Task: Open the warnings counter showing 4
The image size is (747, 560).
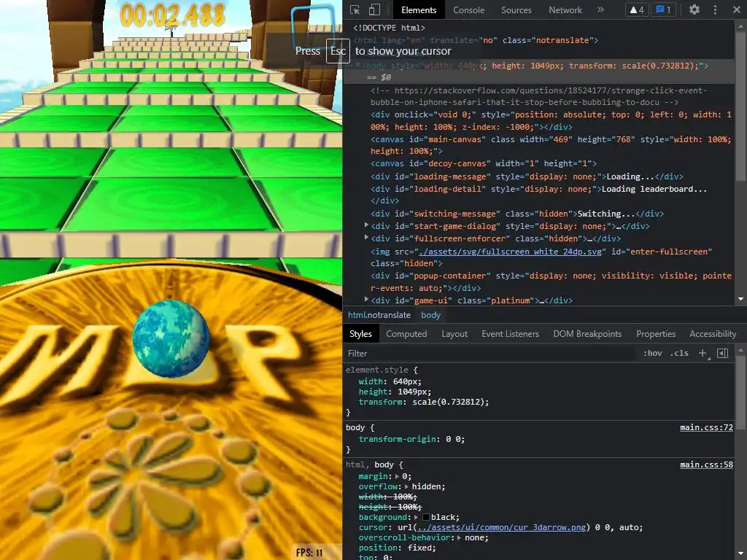Action: (x=636, y=9)
